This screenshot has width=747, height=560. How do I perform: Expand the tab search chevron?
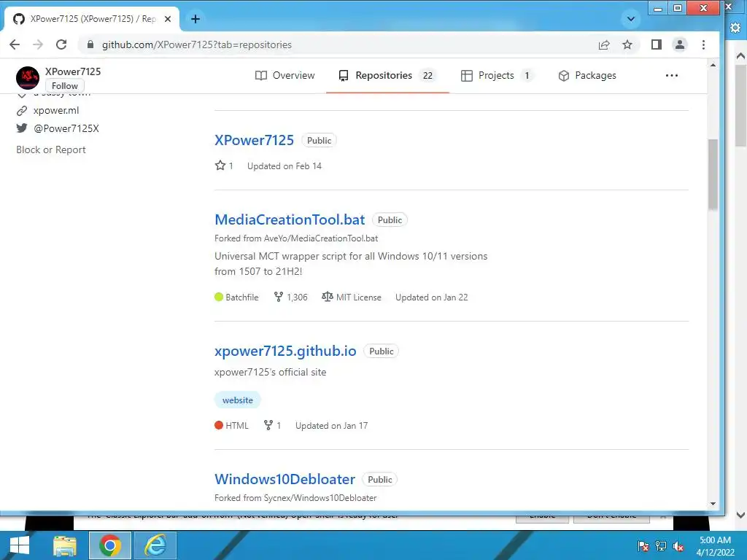(x=631, y=19)
